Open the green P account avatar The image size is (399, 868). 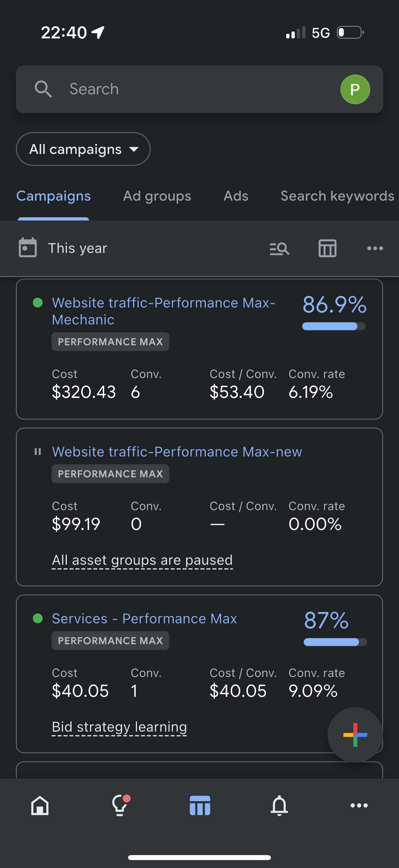355,89
